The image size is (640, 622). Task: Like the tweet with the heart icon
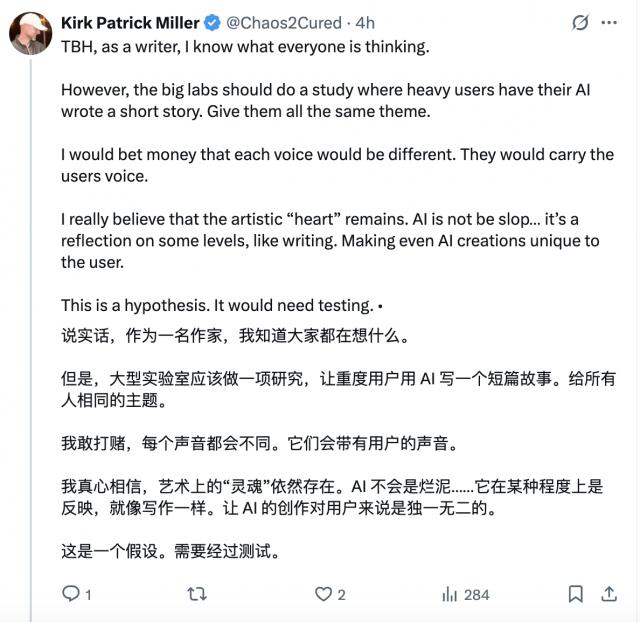(323, 594)
